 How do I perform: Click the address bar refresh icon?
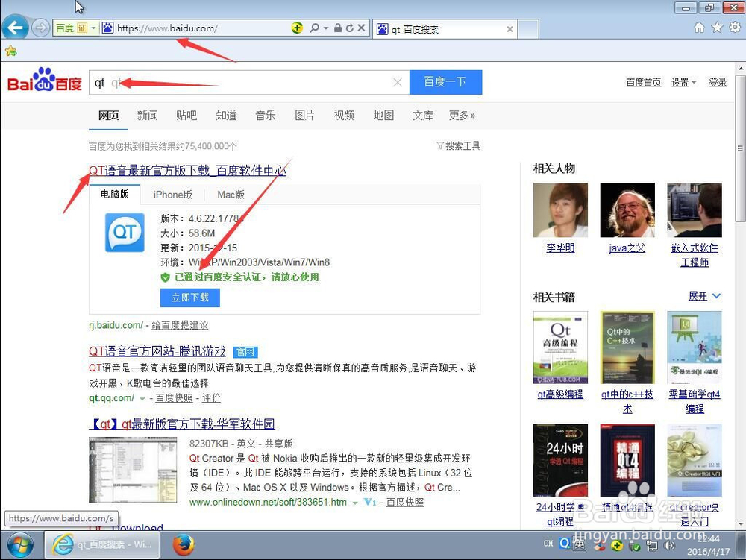coord(350,28)
